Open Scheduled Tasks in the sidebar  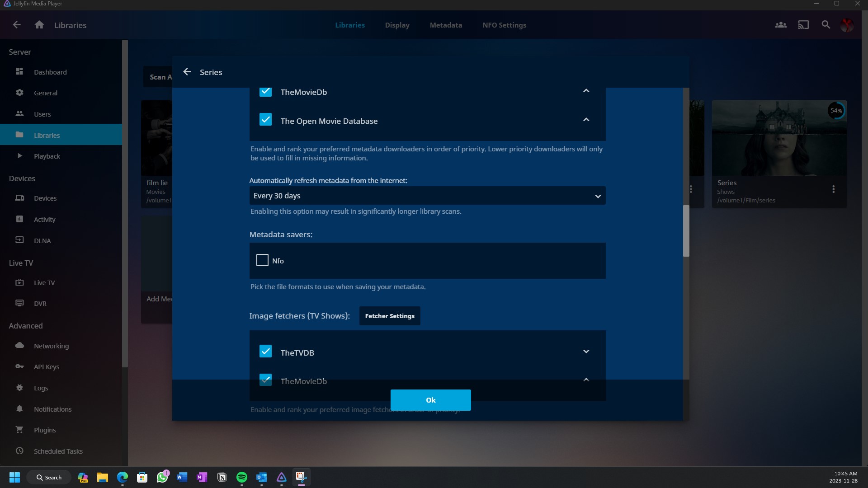coord(58,451)
